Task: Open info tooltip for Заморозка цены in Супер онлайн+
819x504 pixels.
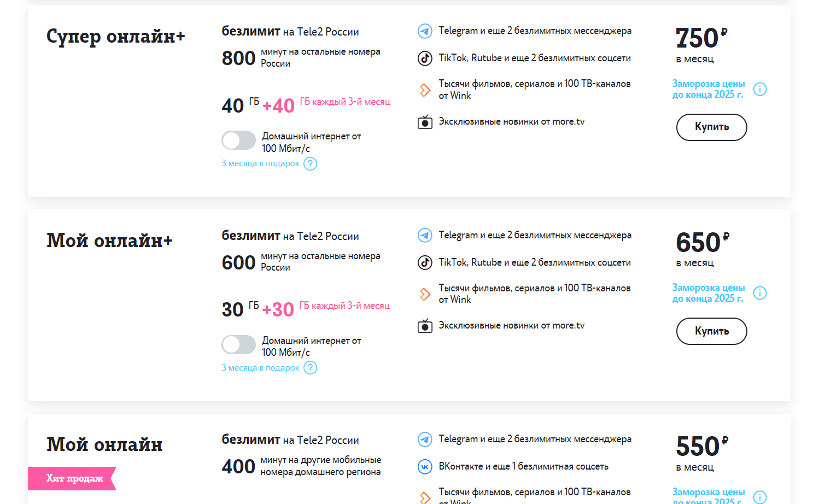Action: (x=760, y=89)
